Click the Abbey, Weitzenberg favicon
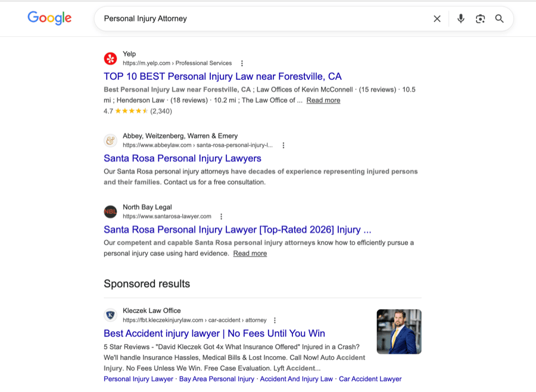 110,141
